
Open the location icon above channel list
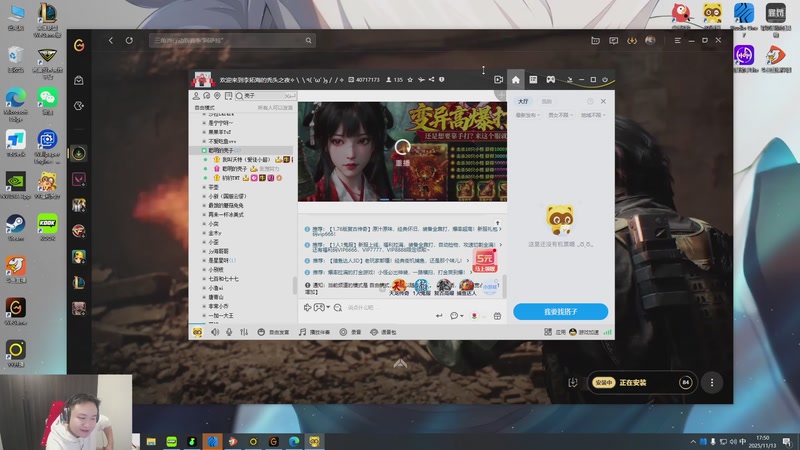[x=217, y=96]
